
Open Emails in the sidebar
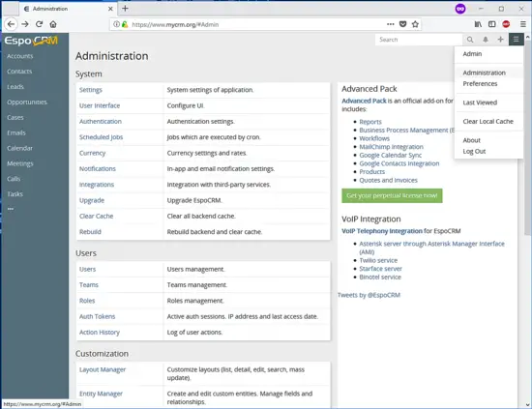point(16,132)
